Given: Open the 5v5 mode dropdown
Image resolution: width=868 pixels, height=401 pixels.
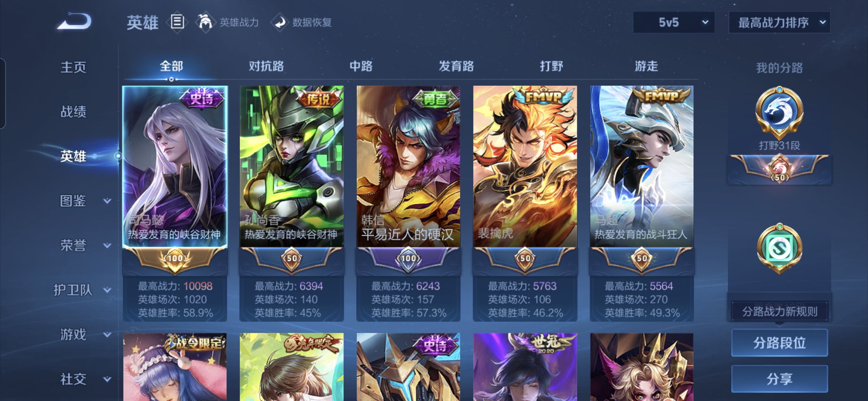Looking at the screenshot, I should (x=674, y=22).
